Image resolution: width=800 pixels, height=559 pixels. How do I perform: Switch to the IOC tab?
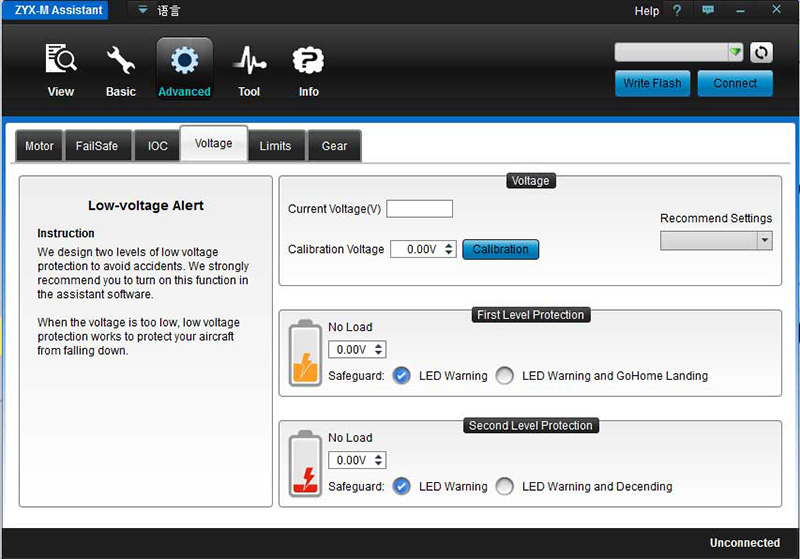click(x=158, y=146)
